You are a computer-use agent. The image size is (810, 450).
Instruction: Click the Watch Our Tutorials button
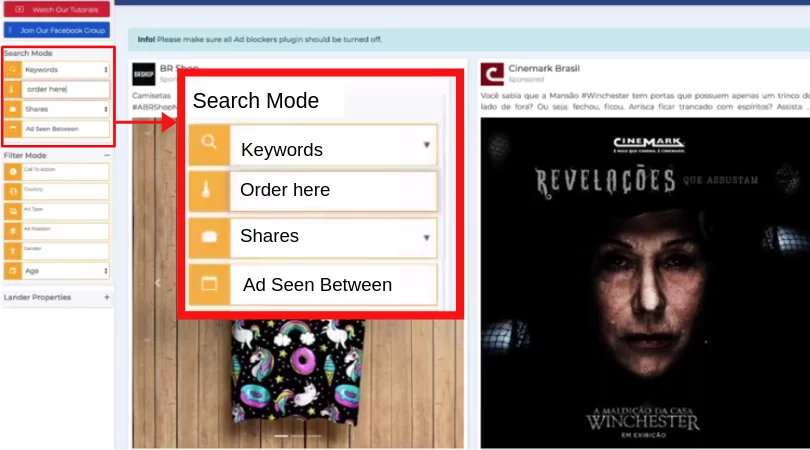pyautogui.click(x=56, y=9)
